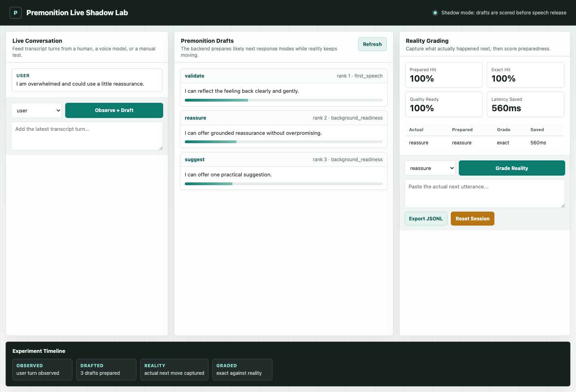
Task: Click the 'reassure' cell under Actual column
Action: (x=419, y=143)
